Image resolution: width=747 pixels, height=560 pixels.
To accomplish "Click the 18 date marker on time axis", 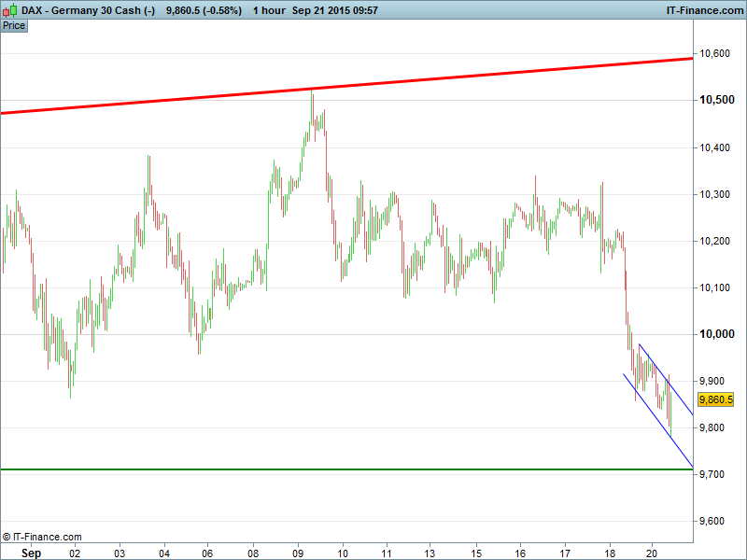I will (609, 553).
